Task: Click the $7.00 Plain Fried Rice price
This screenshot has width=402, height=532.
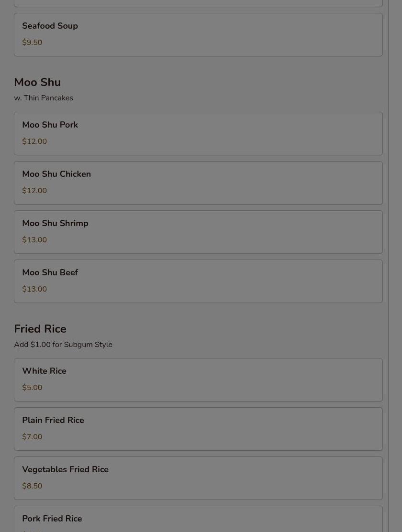Action: (x=32, y=437)
